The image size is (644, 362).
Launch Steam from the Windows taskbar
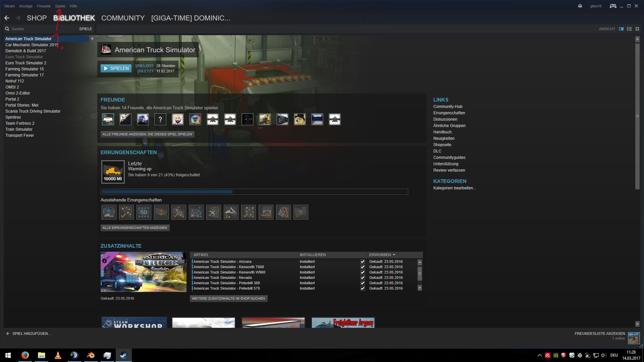(x=124, y=355)
